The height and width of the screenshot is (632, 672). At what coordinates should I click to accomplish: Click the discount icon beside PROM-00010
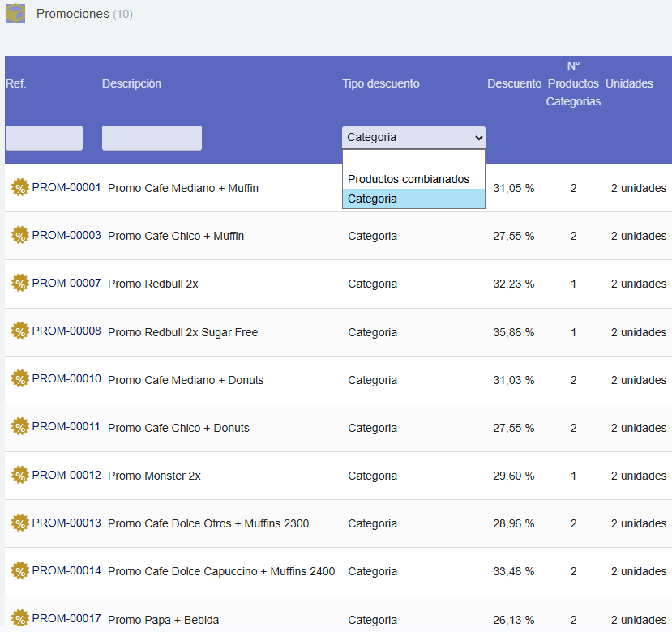(19, 379)
